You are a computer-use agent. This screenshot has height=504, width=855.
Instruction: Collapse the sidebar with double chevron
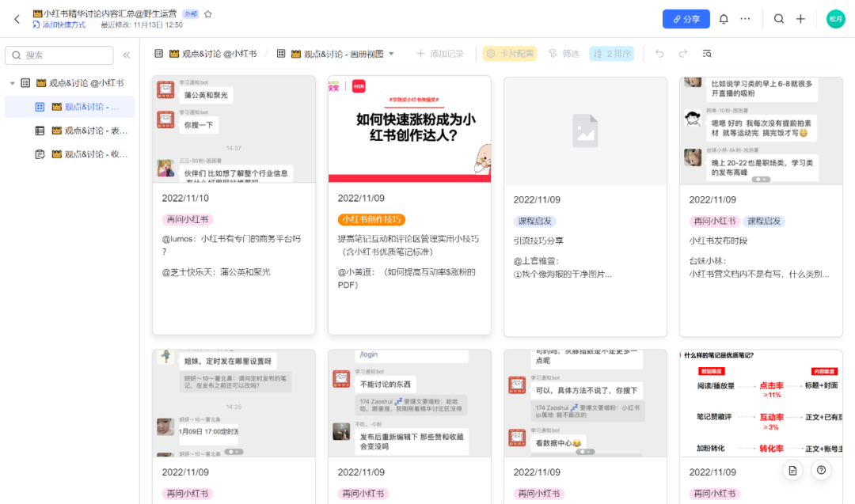point(127,55)
